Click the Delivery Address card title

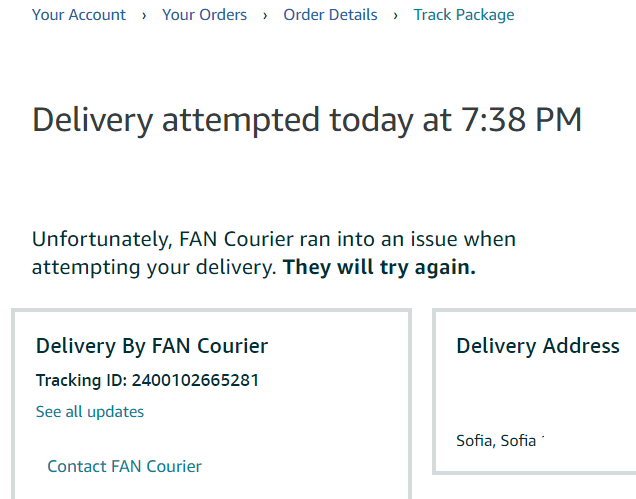538,346
